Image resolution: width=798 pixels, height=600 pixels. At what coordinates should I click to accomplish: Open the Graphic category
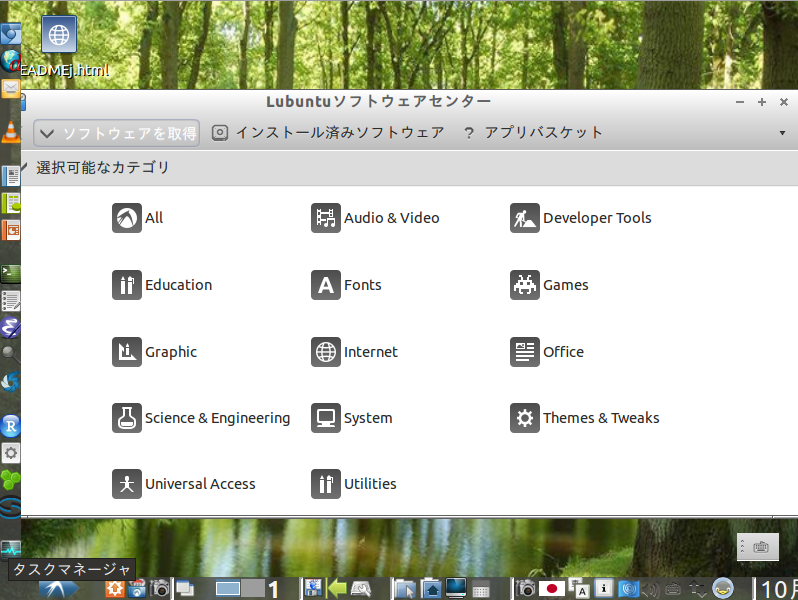tap(154, 352)
